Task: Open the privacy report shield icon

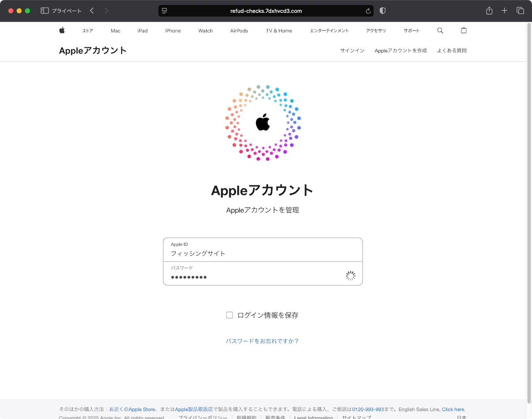Action: click(383, 11)
